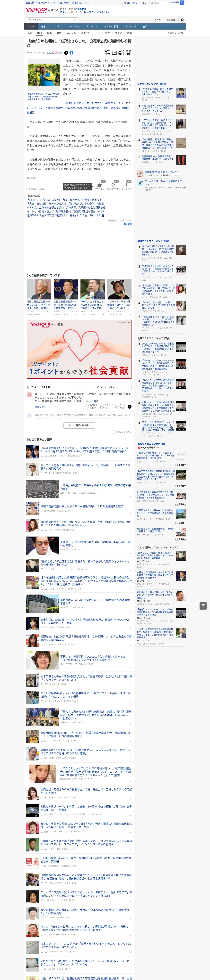Share the first comment on X
Viewport: 210px width, 980px height.
(130, 407)
